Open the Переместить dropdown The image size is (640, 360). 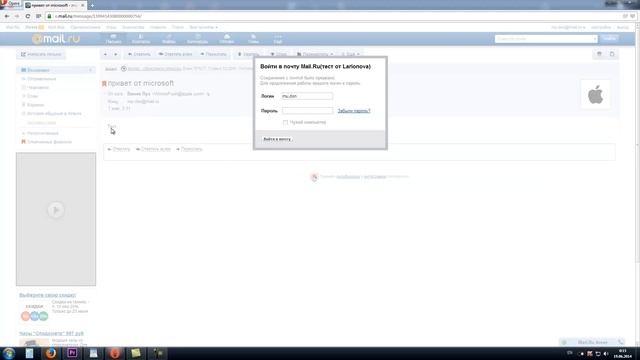(x=315, y=54)
